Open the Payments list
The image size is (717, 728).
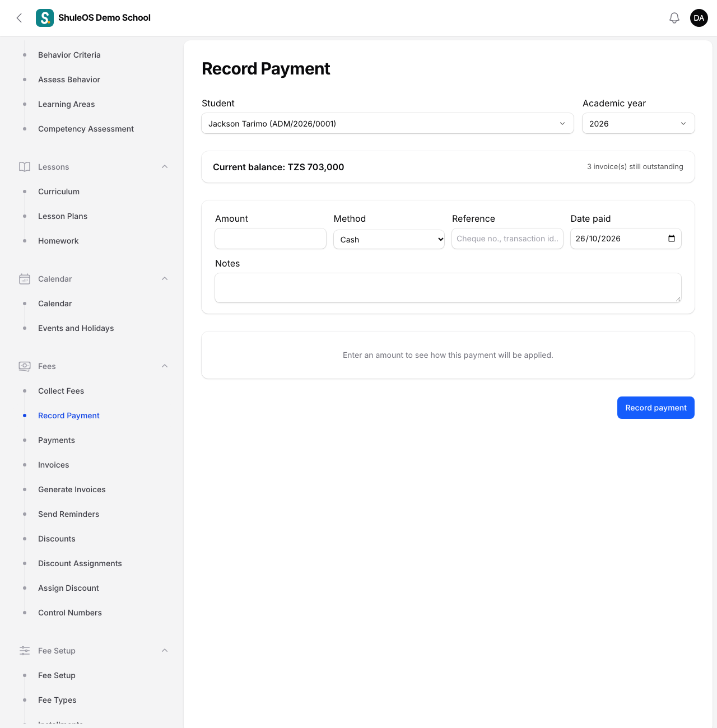point(57,440)
